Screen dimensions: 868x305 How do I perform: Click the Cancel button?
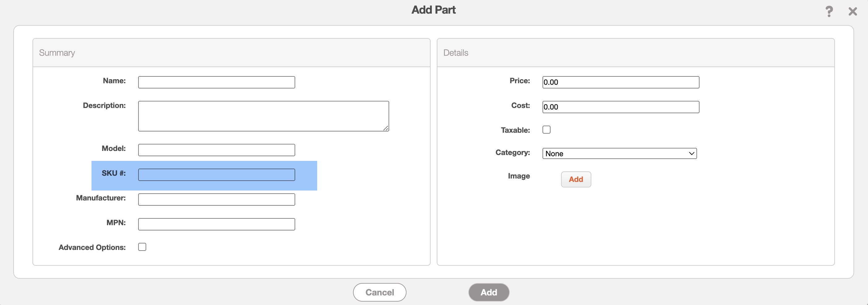pos(379,292)
